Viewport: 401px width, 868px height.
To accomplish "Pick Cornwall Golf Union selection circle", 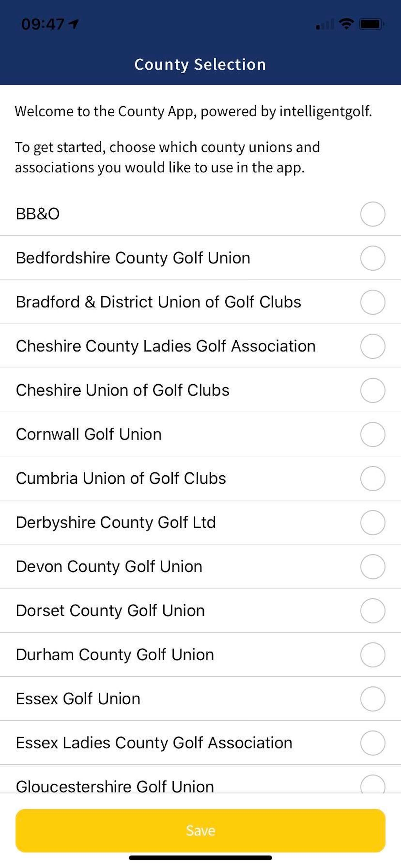I will (372, 434).
